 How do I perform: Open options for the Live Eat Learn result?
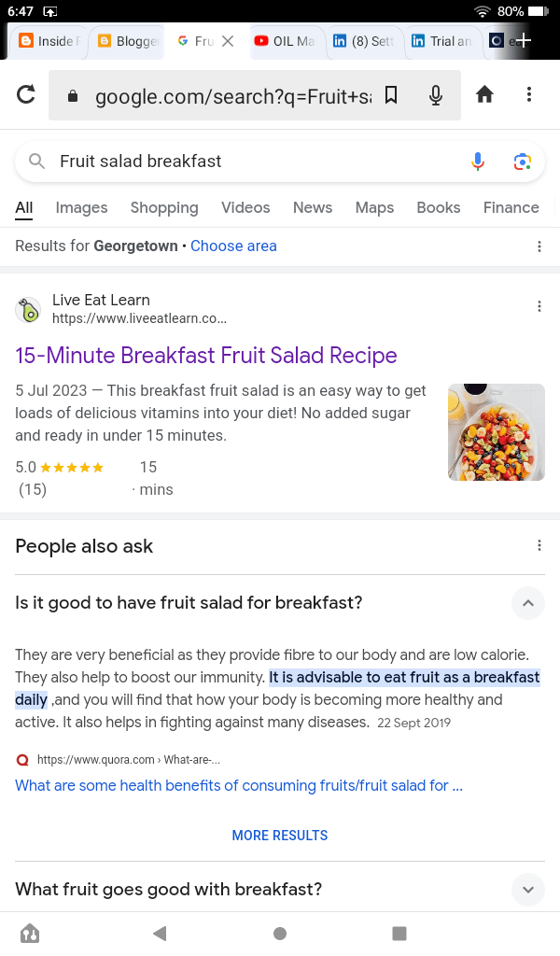point(539,306)
